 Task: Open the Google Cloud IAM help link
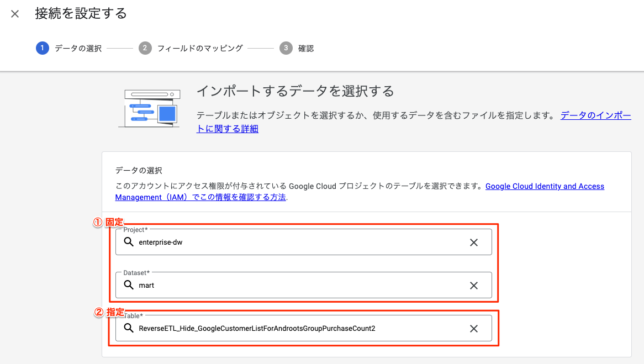pyautogui.click(x=545, y=187)
